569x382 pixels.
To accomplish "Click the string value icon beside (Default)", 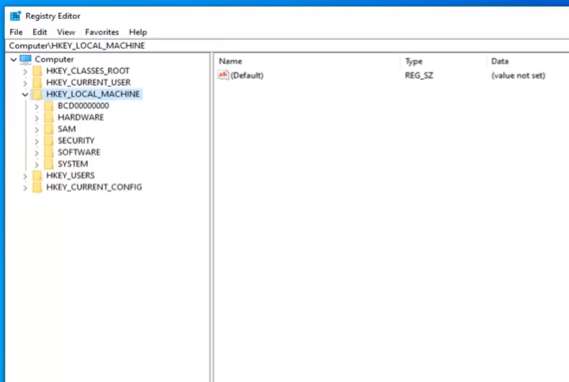I will pos(223,75).
